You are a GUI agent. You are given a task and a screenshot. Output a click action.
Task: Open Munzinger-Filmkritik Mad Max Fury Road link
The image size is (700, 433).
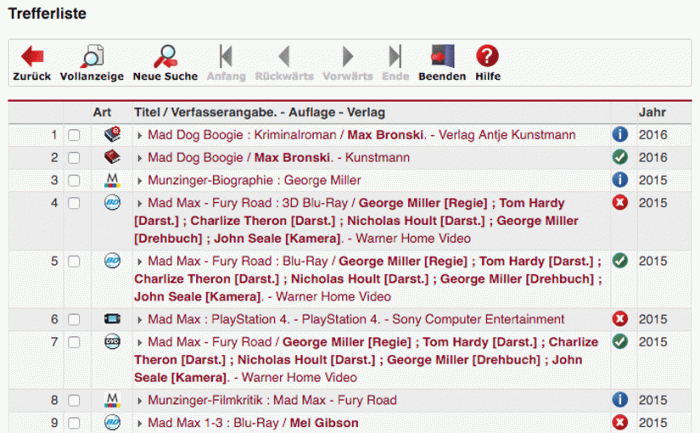click(272, 400)
